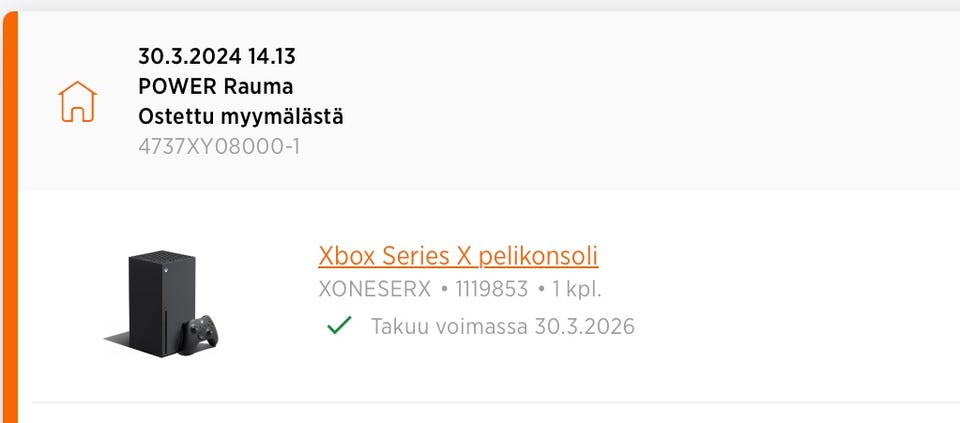Click the Ostettu myymälästä label
Viewport: 960px width, 423px height.
240,116
